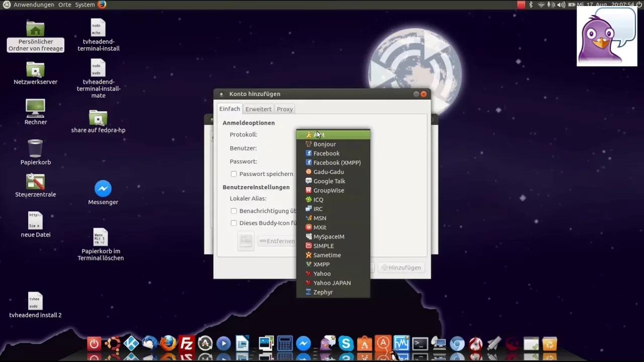Open the calculator from the dock
Viewport: 644px width, 362px height.
285,344
